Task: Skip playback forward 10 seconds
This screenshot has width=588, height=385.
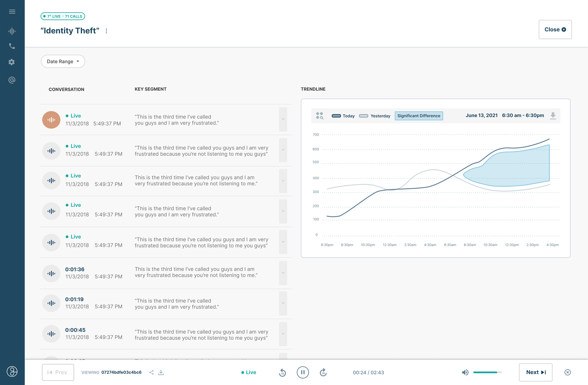Action: pyautogui.click(x=323, y=372)
